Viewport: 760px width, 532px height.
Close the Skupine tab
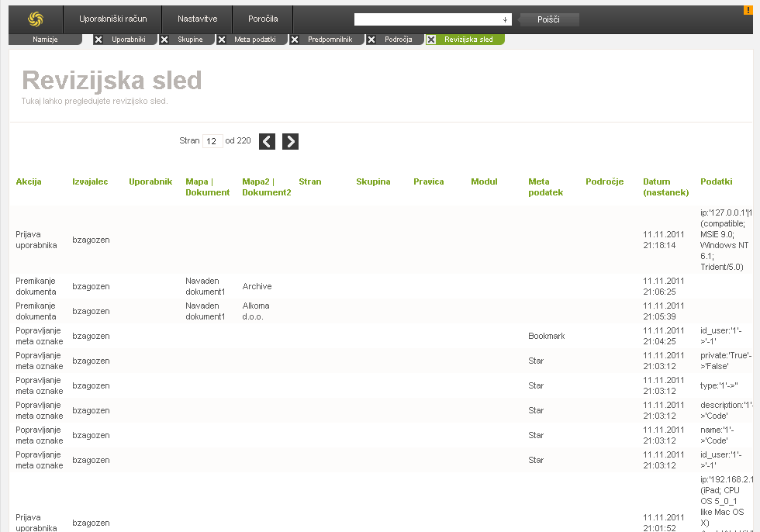[x=164, y=40]
